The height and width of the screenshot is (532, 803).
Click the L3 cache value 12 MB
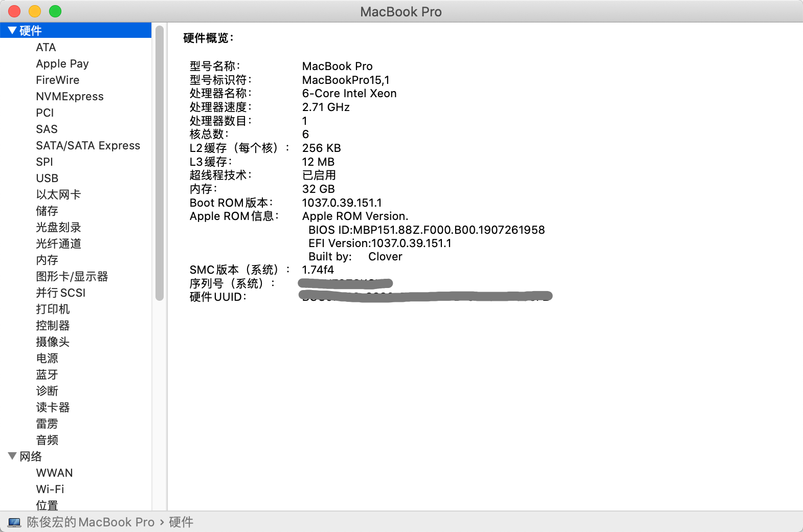(x=318, y=162)
